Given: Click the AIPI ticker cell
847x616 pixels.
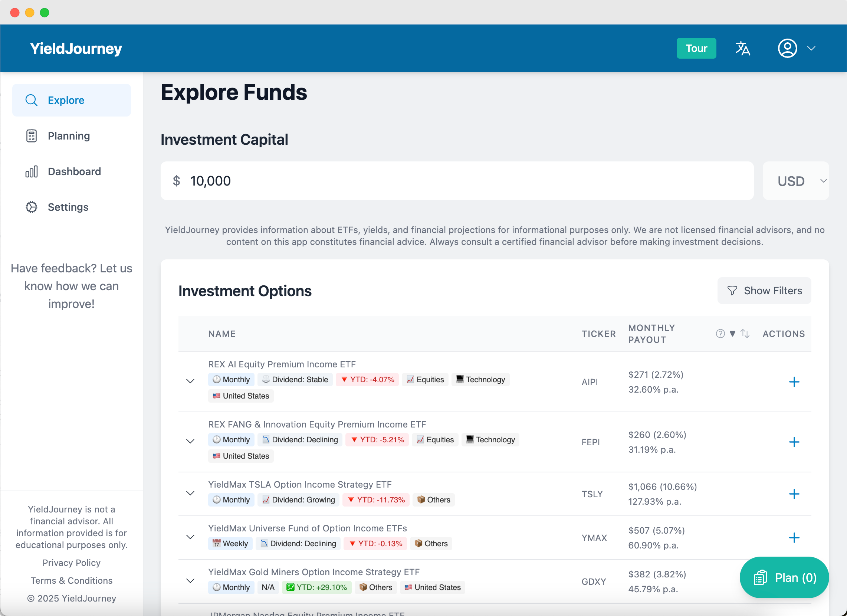Looking at the screenshot, I should coord(590,382).
